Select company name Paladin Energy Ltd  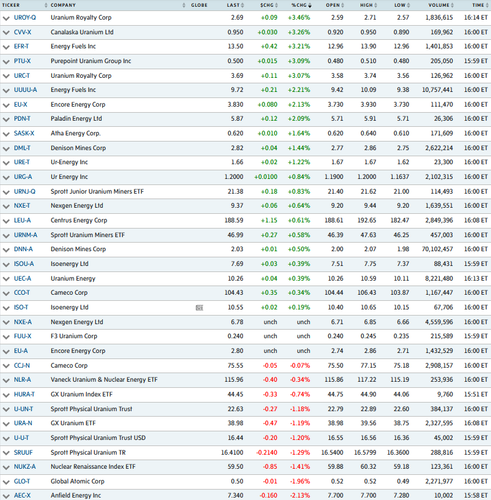coord(76,119)
